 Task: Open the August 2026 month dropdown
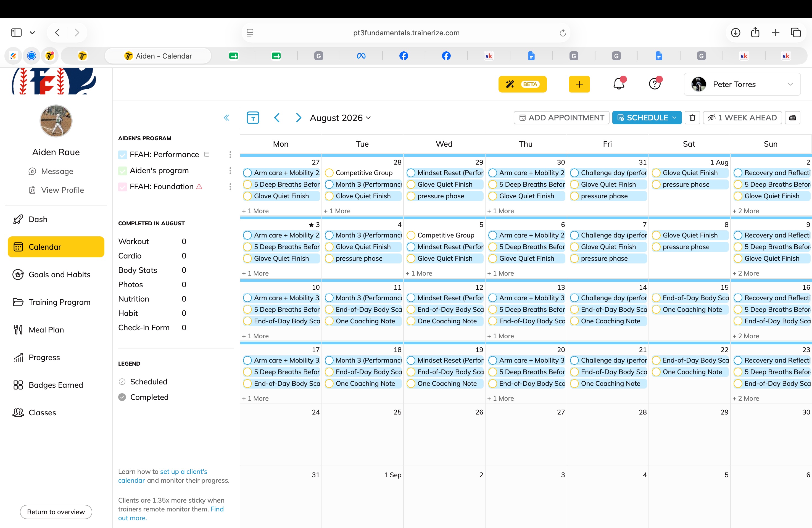pyautogui.click(x=340, y=118)
